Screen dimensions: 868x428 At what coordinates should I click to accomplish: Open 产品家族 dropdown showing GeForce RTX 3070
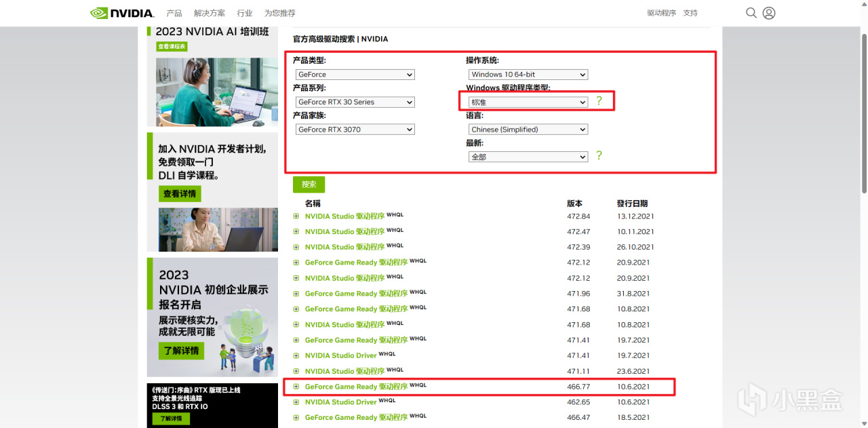click(x=355, y=130)
